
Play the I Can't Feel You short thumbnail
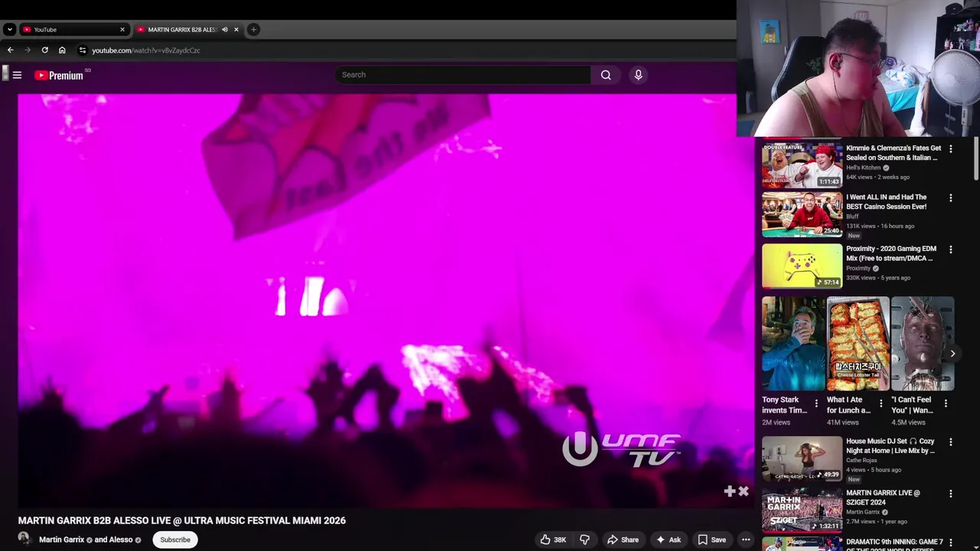(x=923, y=344)
